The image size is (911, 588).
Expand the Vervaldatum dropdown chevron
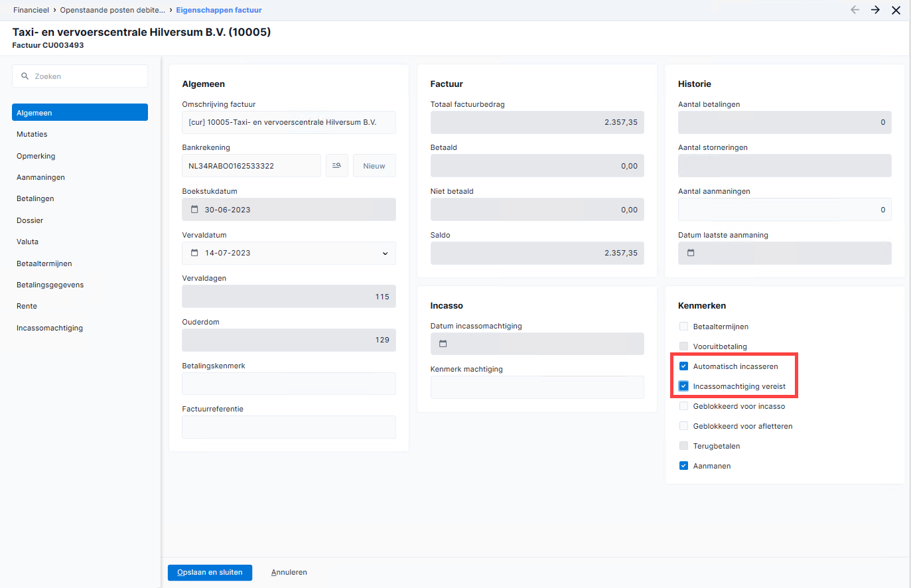pyautogui.click(x=385, y=254)
